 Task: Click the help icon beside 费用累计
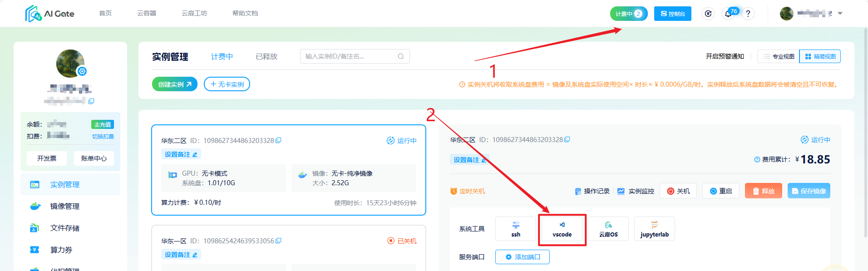pos(757,159)
